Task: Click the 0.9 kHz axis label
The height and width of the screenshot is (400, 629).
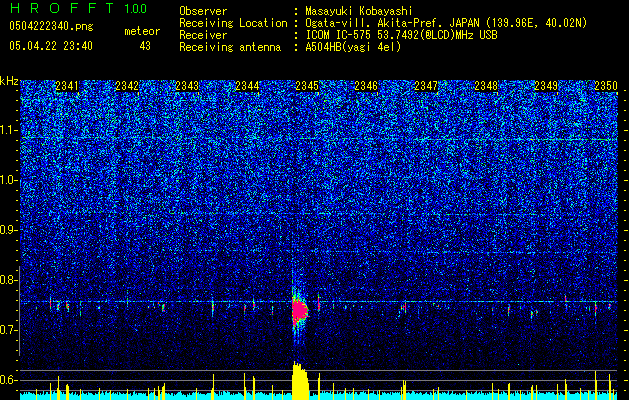Action: tap(9, 230)
